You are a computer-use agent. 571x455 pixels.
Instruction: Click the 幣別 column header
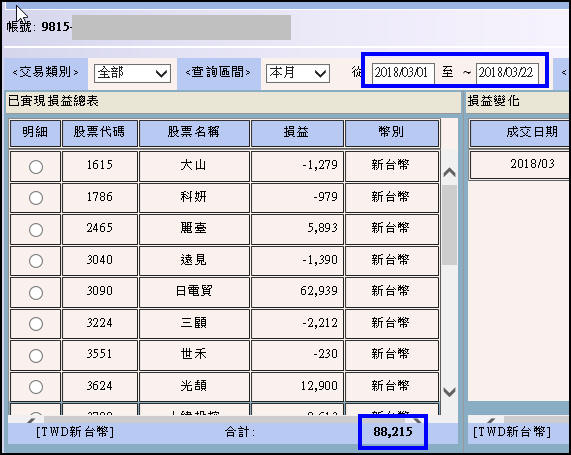(392, 133)
